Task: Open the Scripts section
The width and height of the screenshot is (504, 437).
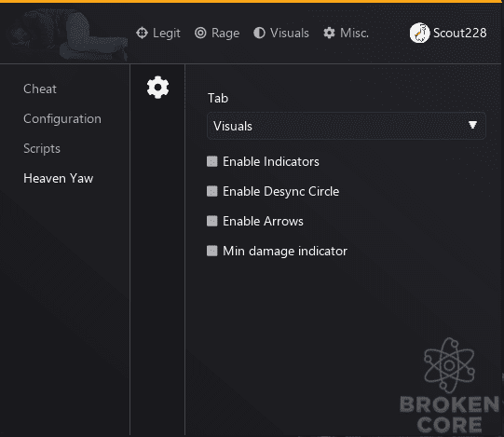Action: pos(42,149)
